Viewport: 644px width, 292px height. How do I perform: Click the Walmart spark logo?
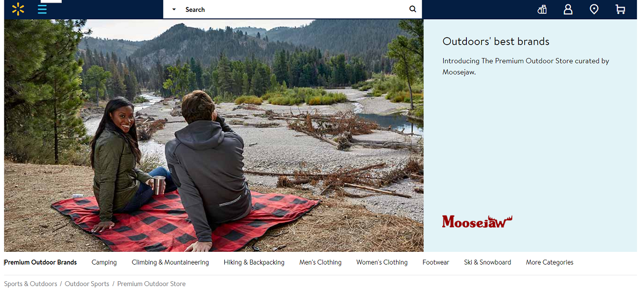click(x=18, y=9)
